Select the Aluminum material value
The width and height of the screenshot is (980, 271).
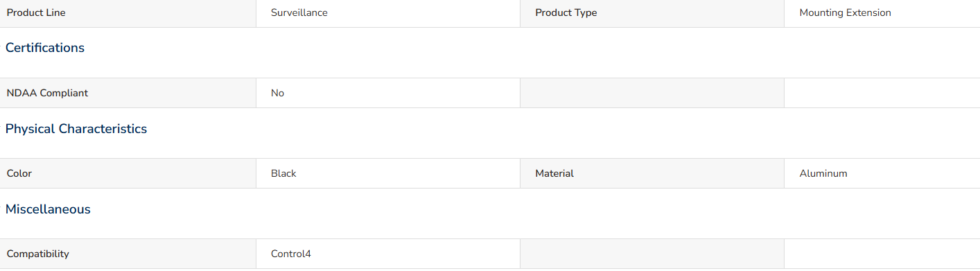823,173
